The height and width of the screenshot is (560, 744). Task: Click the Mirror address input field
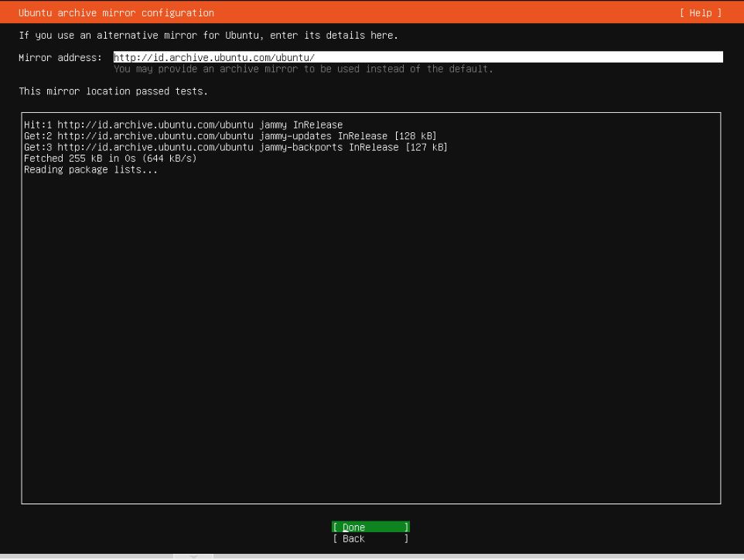(x=418, y=57)
